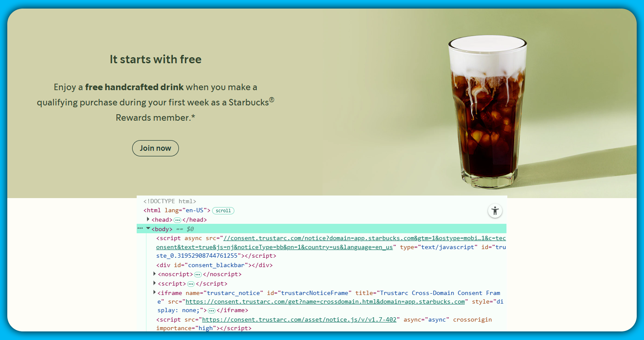Expand the noscript element node
644x340 pixels.
(x=155, y=274)
